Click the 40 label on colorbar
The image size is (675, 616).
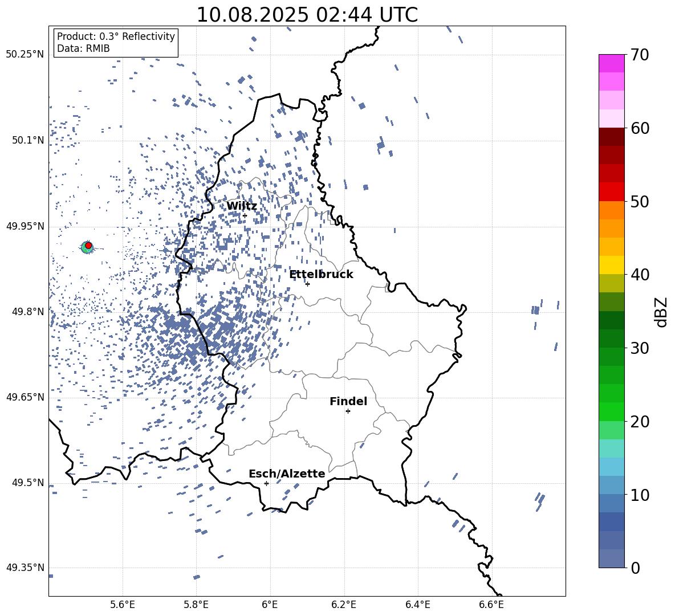point(640,275)
